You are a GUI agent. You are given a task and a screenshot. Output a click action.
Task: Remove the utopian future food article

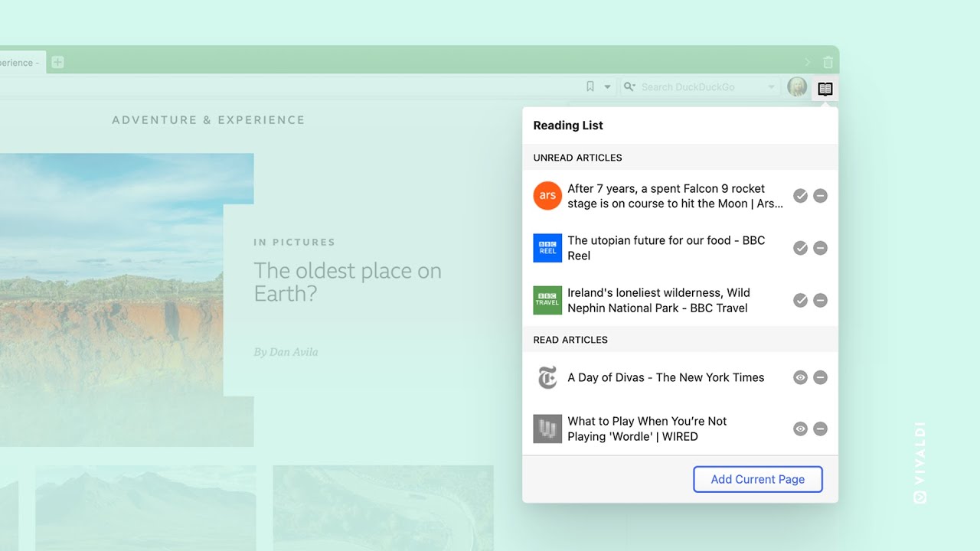tap(820, 248)
